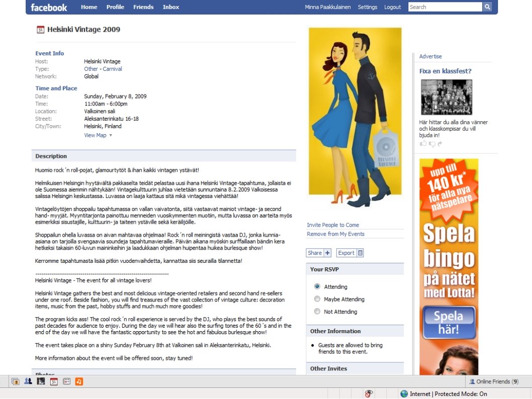The width and height of the screenshot is (532, 399).
Task: Click the Other event type link
Action: tap(91, 69)
